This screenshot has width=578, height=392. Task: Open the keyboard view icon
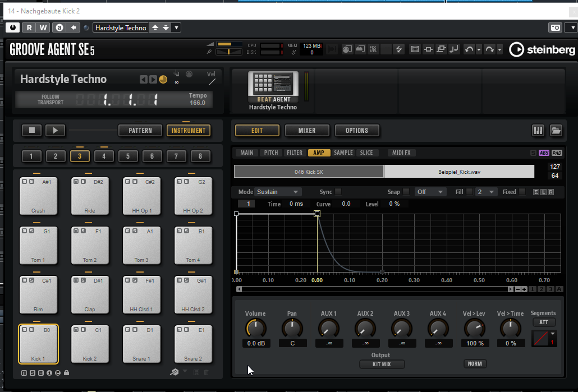(x=538, y=131)
